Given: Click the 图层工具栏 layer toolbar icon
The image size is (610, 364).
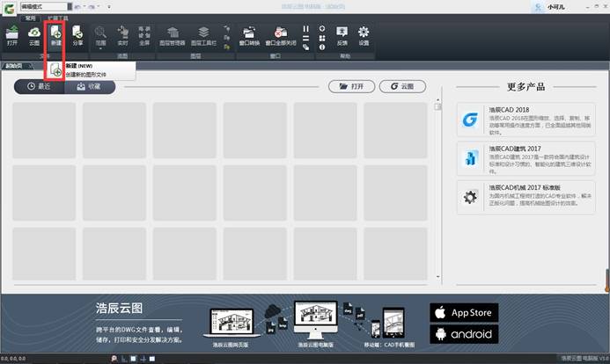Looking at the screenshot, I should [x=203, y=35].
